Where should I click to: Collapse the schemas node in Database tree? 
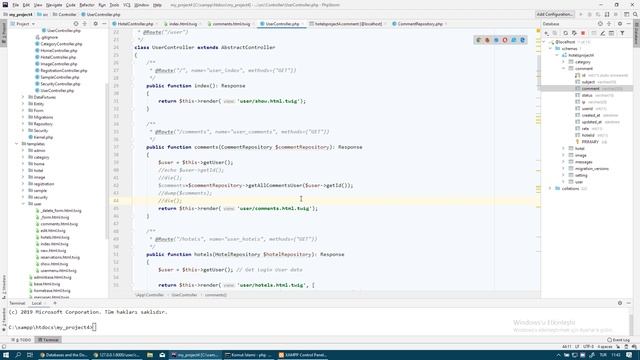550,49
